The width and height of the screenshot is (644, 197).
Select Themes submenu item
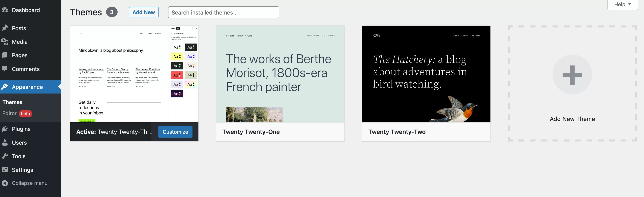tap(13, 102)
